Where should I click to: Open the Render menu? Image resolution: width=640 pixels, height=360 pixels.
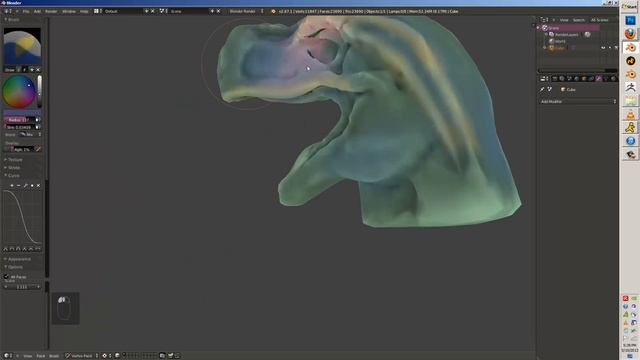click(51, 11)
